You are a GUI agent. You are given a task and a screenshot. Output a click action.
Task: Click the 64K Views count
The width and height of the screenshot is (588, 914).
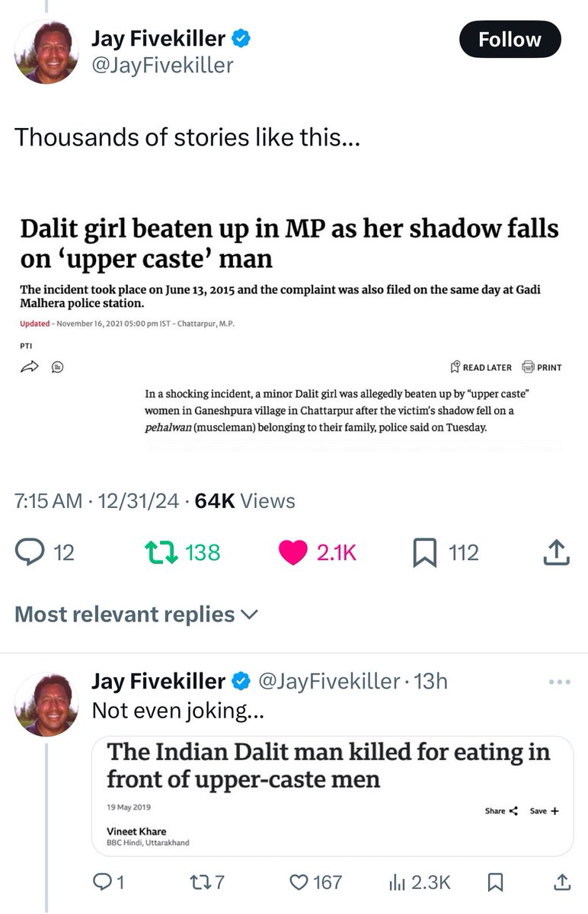tap(245, 500)
